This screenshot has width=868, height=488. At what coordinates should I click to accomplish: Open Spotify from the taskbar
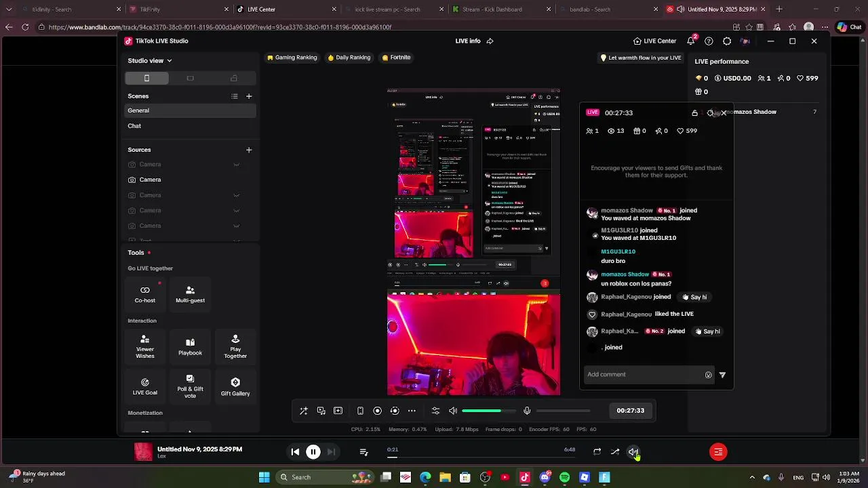(x=565, y=478)
